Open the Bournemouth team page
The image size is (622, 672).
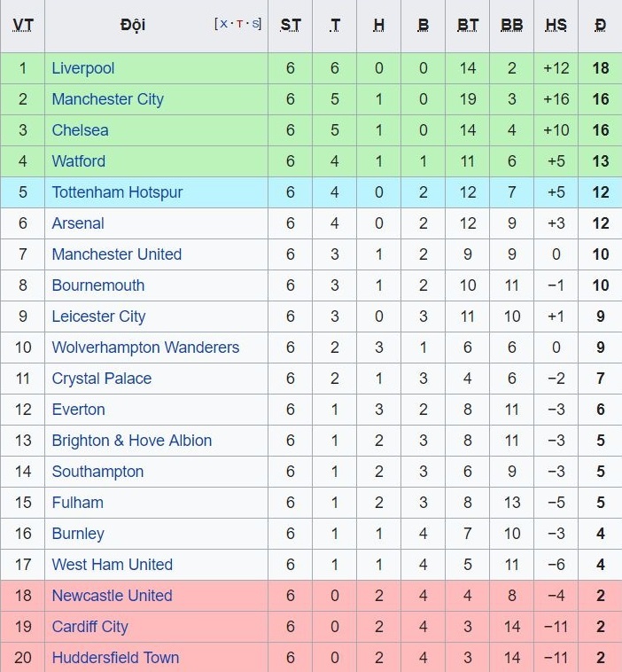(x=97, y=285)
